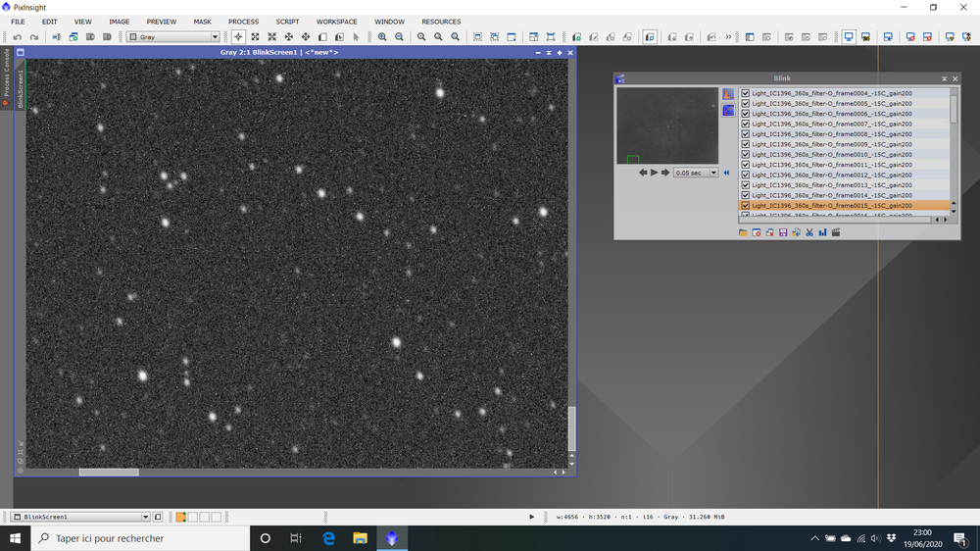Open Blink series statistics bar-chart icon

point(822,232)
